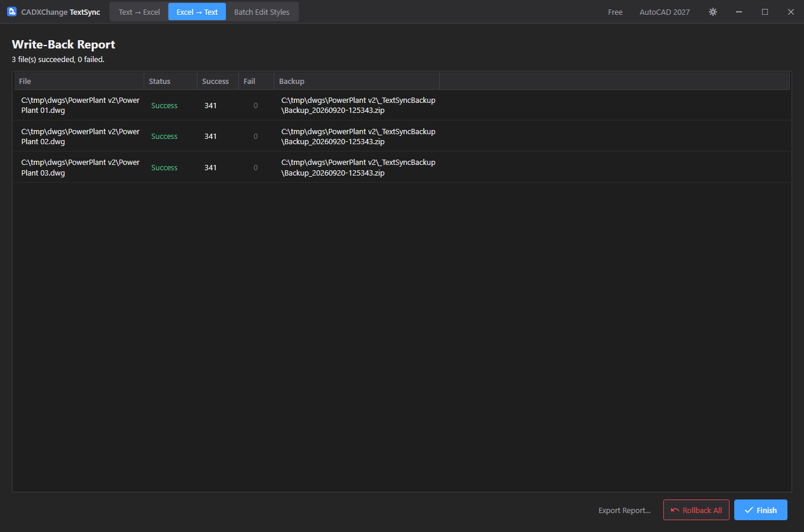804x532 pixels.
Task: Click the backup zip path for Power Plant 02
Action: [x=358, y=137]
